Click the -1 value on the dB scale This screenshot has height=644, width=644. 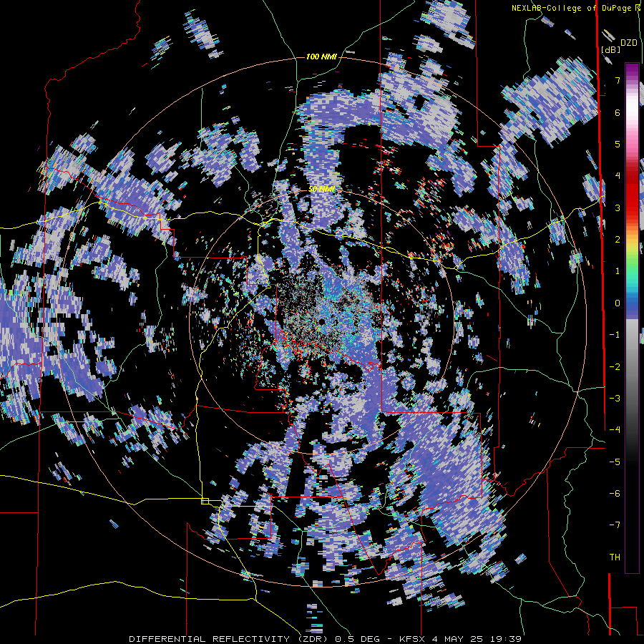615,335
